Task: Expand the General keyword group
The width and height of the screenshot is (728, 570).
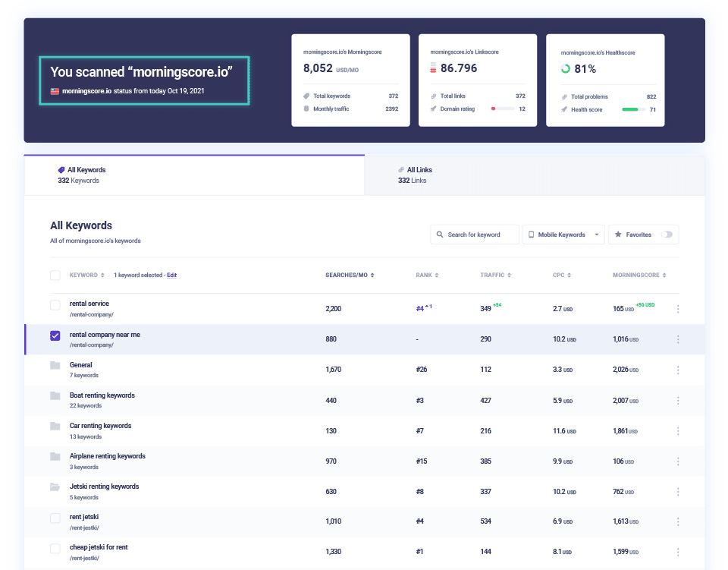Action: tap(81, 365)
